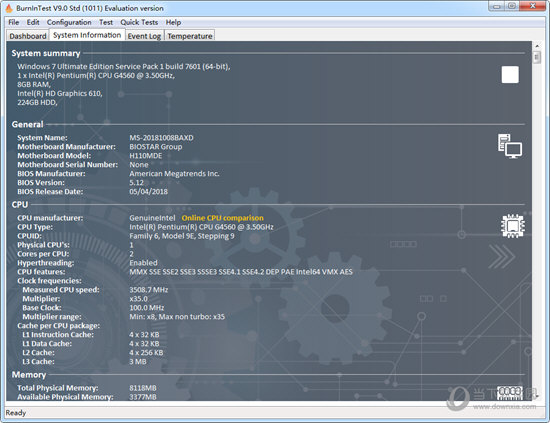Screen dimensions: 550x423
Task: Click the multiplier range Min: x8 value
Action: point(177,317)
